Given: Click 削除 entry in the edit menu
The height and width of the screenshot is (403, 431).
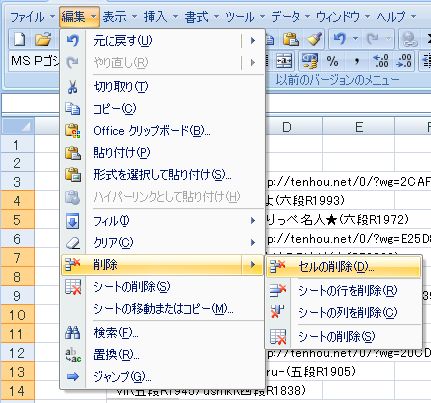Looking at the screenshot, I should pyautogui.click(x=162, y=265).
